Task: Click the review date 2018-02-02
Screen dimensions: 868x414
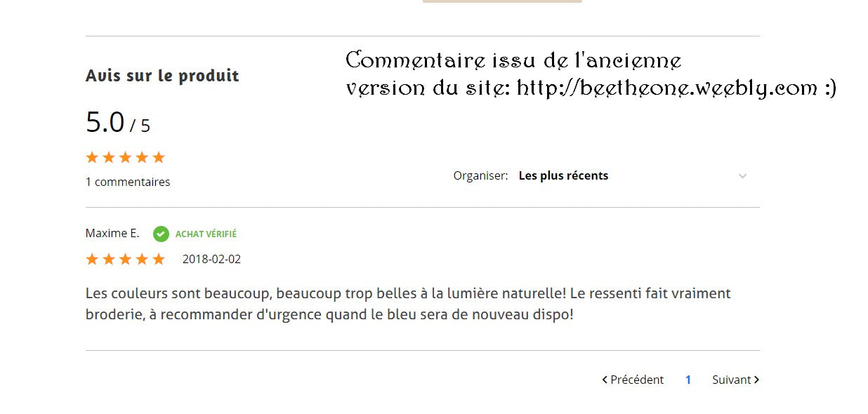Action: (211, 259)
